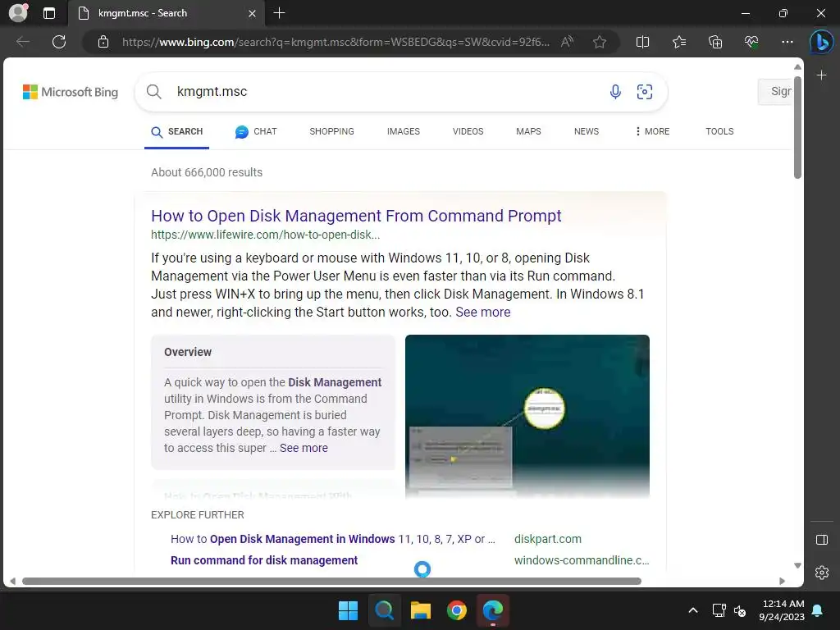Open sidebar settings gear

(821, 573)
